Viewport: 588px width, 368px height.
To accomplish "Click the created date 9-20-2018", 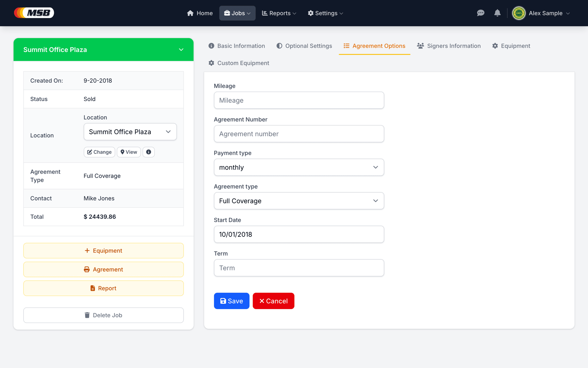I will [x=98, y=81].
